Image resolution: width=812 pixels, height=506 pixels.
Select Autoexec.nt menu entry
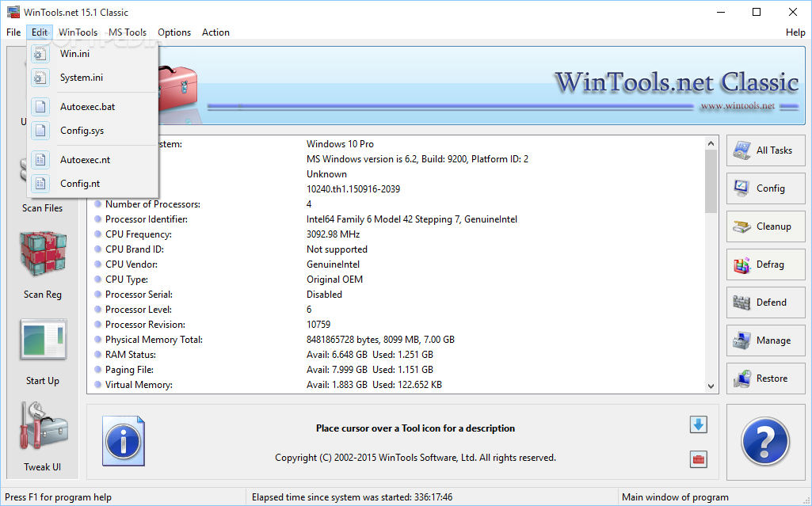click(92, 160)
